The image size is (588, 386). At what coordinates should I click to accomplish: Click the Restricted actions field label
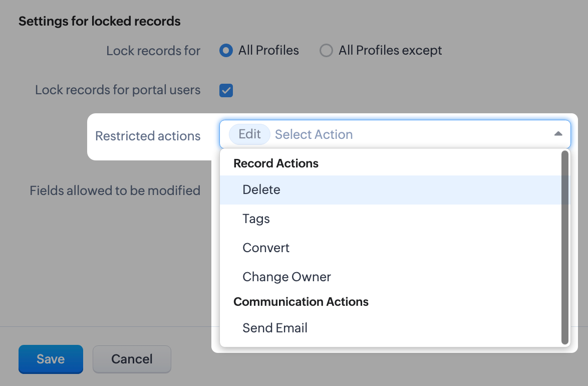(148, 136)
